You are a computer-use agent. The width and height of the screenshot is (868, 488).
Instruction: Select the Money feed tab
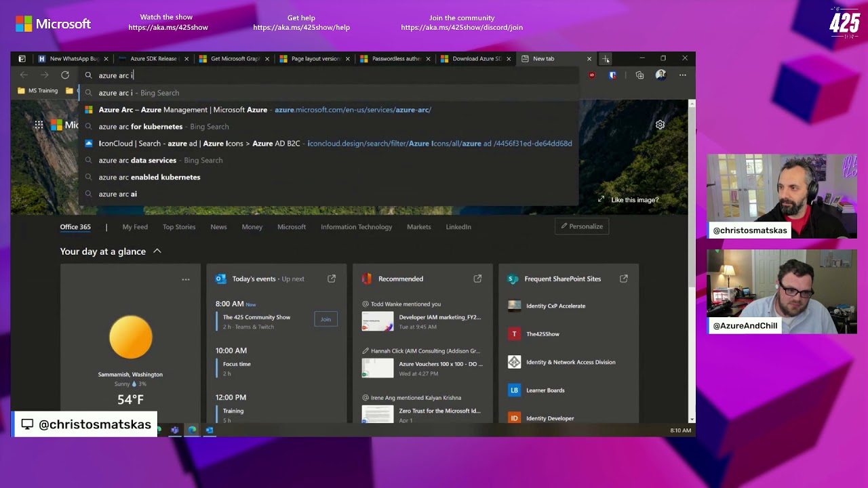(x=252, y=227)
